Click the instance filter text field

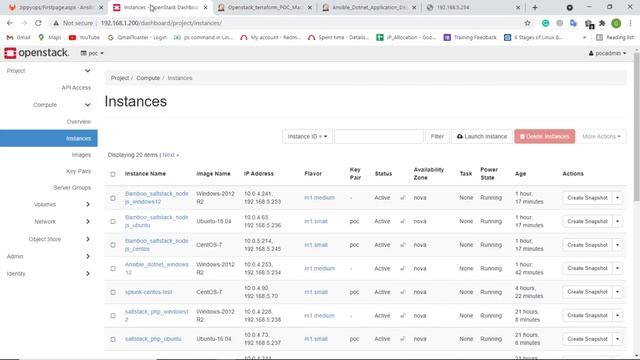tap(379, 136)
